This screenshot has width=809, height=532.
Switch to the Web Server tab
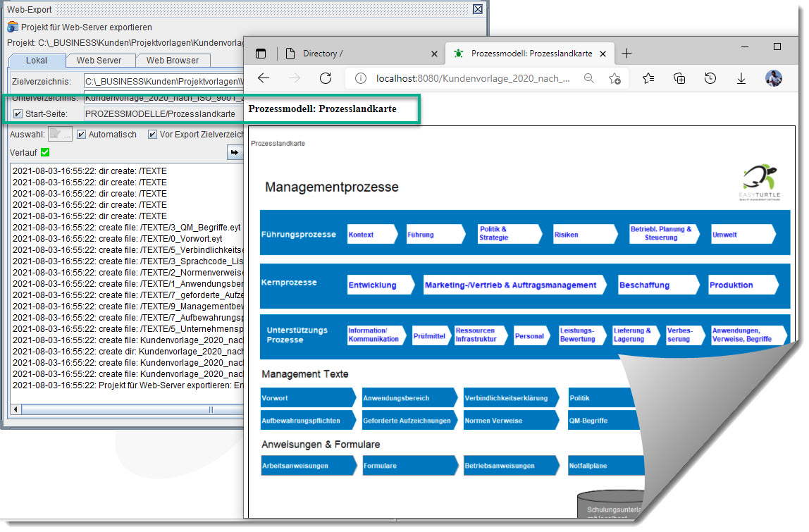[99, 61]
